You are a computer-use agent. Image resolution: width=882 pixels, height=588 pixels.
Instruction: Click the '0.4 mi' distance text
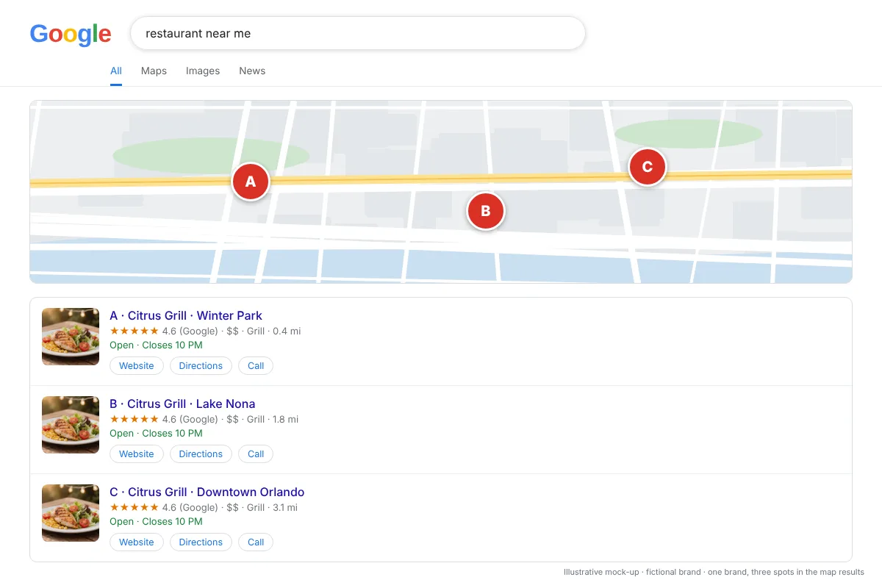tap(287, 331)
